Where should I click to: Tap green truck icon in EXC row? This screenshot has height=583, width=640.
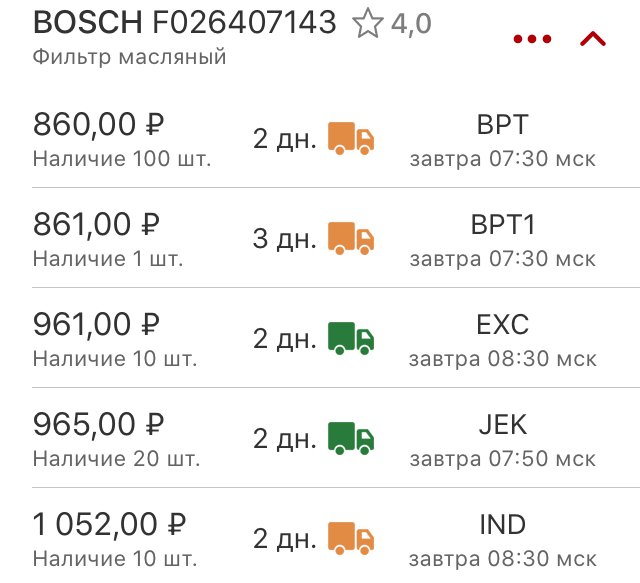(x=351, y=338)
